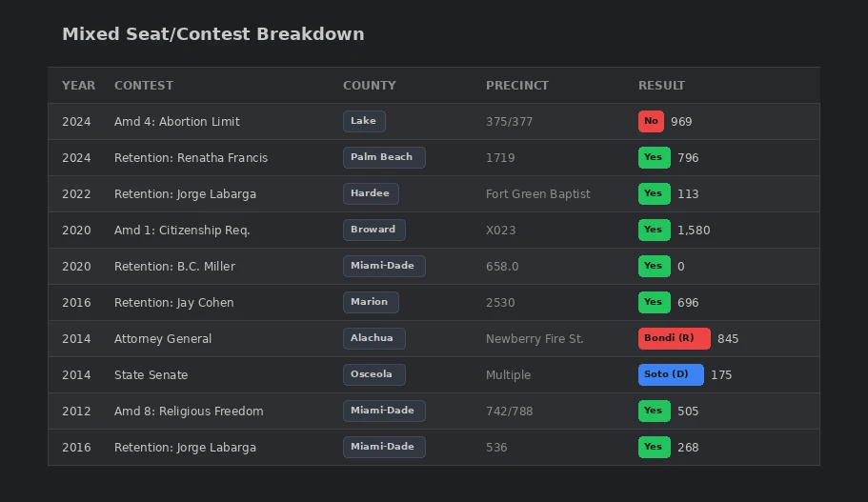The width and height of the screenshot is (868, 502).
Task: Click the Palm Beach county tag
Action: [x=383, y=157]
